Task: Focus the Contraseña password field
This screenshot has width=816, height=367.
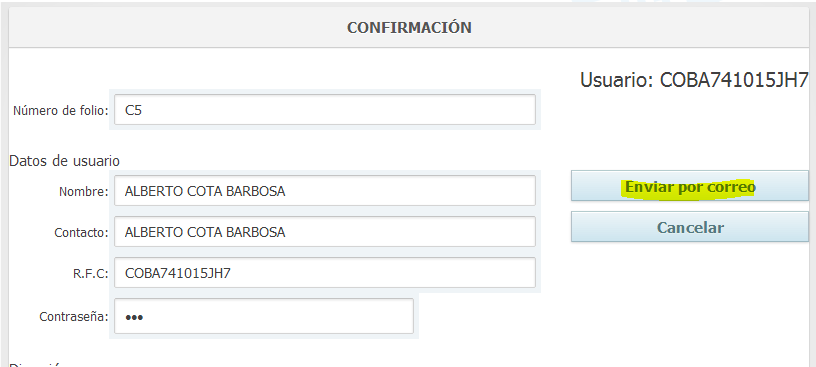Action: pos(264,317)
